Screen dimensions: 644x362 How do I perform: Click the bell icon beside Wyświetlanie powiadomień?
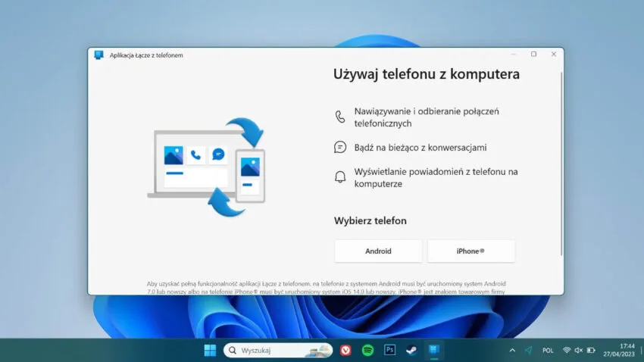[340, 177]
